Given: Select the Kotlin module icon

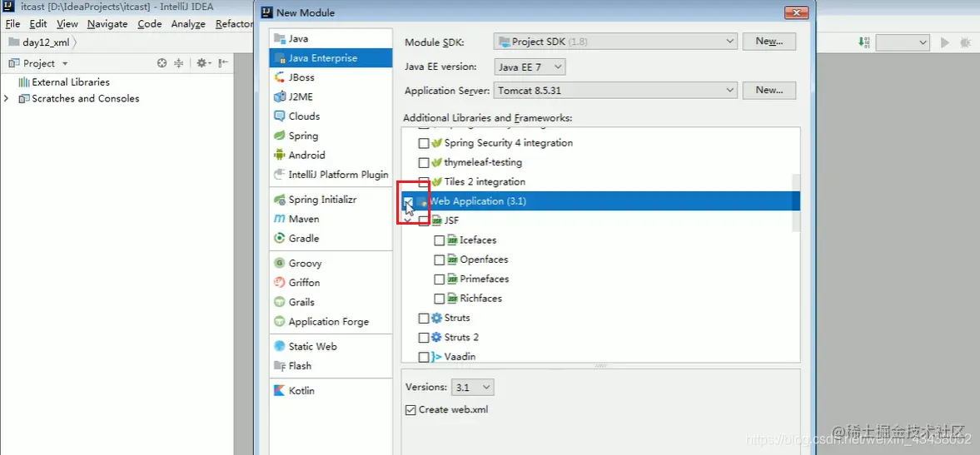Looking at the screenshot, I should (x=280, y=391).
